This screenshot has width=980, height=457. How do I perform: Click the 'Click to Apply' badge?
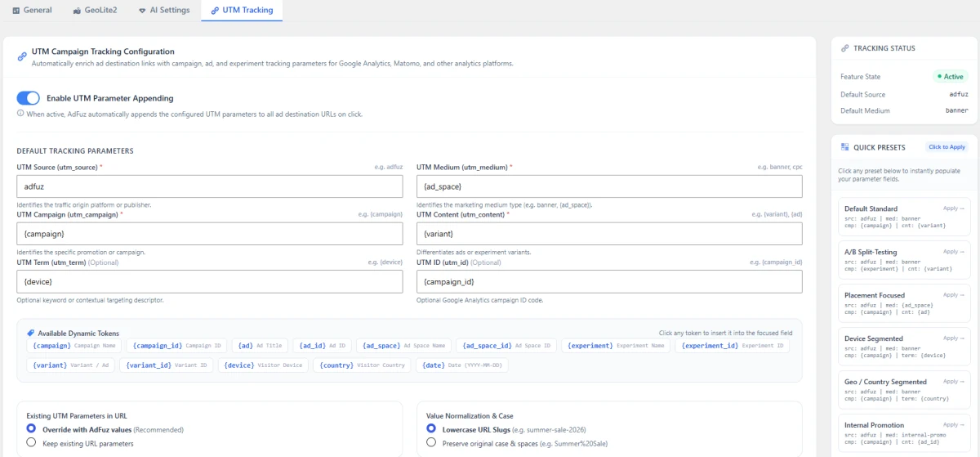[947, 147]
